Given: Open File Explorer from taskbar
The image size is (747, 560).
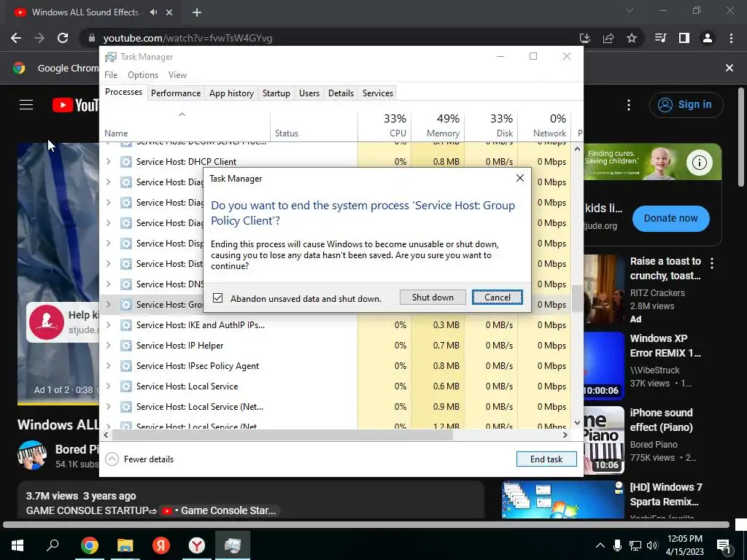Looking at the screenshot, I should tap(125, 545).
